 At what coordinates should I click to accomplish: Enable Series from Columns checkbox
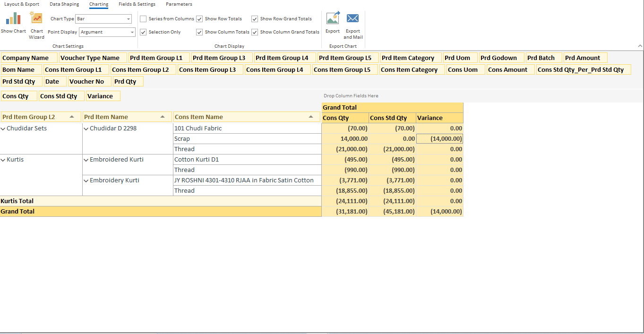[143, 19]
